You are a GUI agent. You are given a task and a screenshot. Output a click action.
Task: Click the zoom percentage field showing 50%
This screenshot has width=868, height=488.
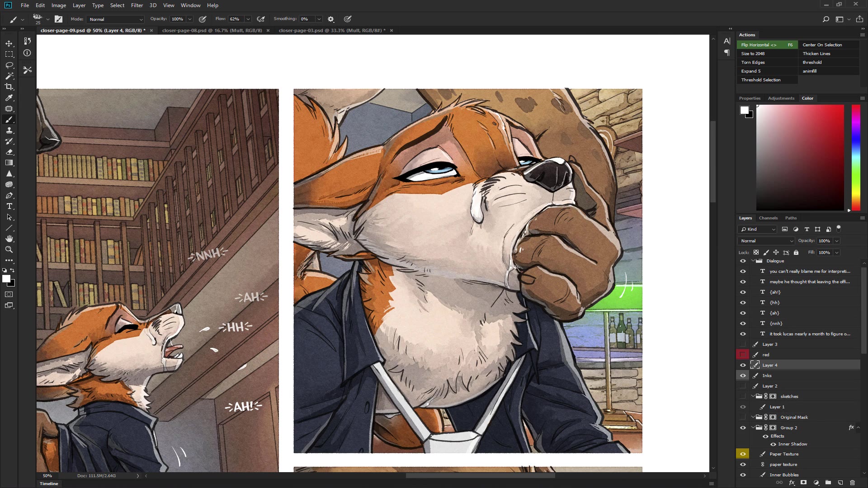tap(47, 476)
